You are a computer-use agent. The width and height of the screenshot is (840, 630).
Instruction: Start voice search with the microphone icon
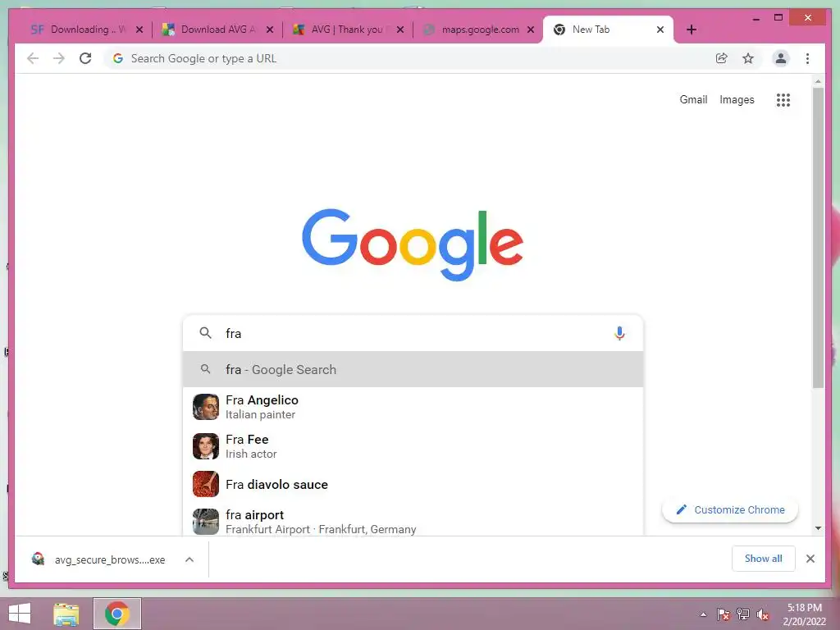tap(619, 333)
